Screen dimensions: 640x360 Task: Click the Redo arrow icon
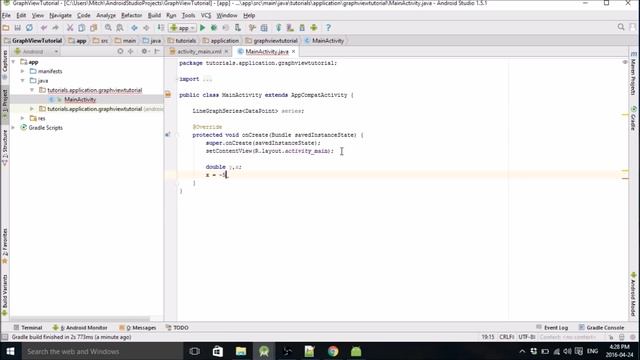click(56, 28)
